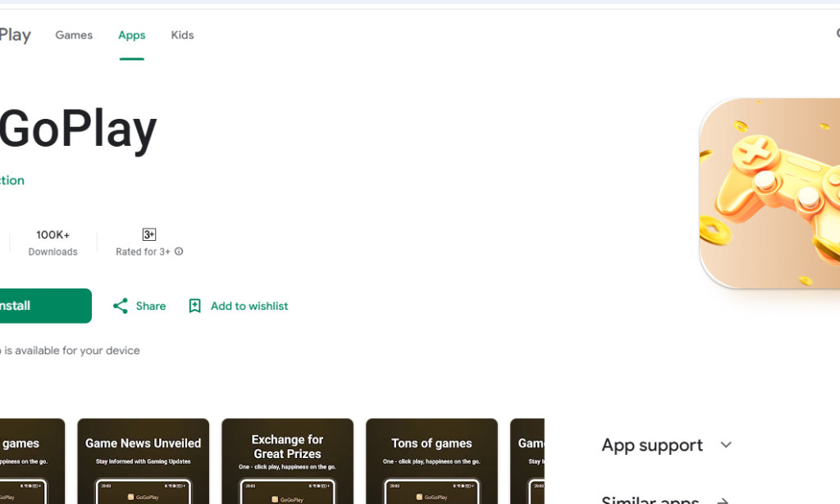Click the 100K+ Downloads stat

point(52,242)
